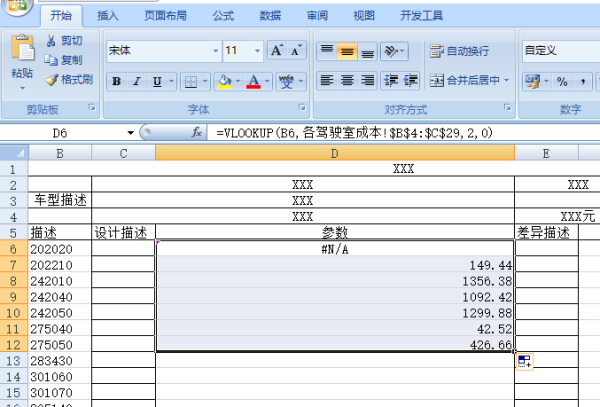Open 数据 (Data) tab
Image resolution: width=600 pixels, height=407 pixels.
pos(270,16)
